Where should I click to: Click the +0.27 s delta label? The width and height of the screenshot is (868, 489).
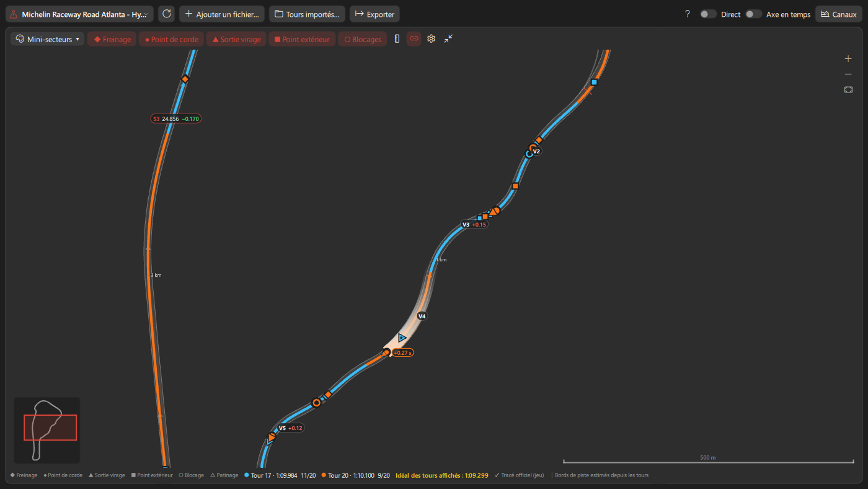click(402, 352)
